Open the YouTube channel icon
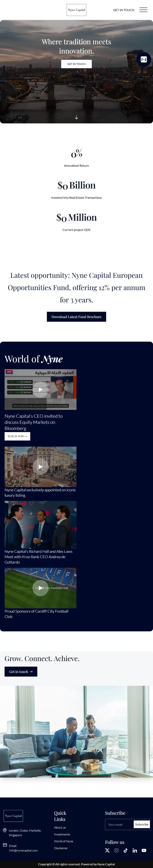This screenshot has height=868, width=153. point(144,850)
